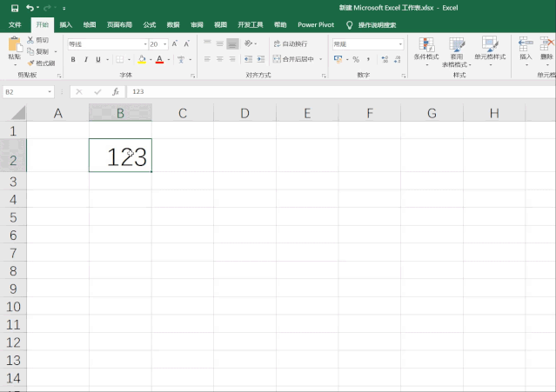Screen dimensions: 556x392
Task: Open the font color dropdown arrow
Action: 169,59
